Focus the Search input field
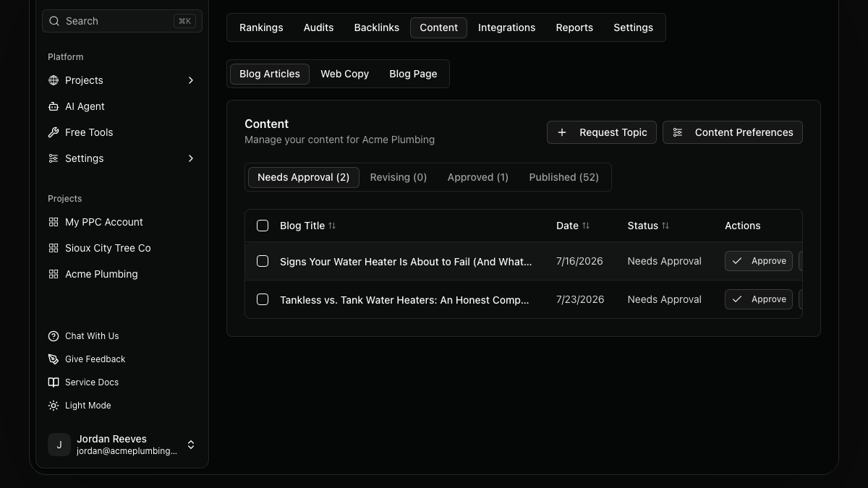This screenshot has width=868, height=488. [122, 21]
